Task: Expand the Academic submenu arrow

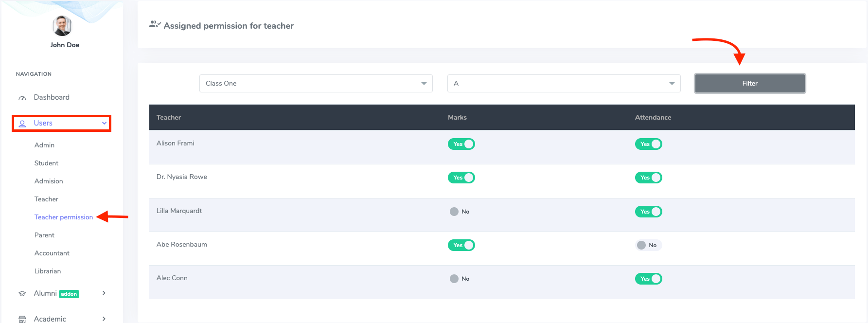Action: point(104,319)
